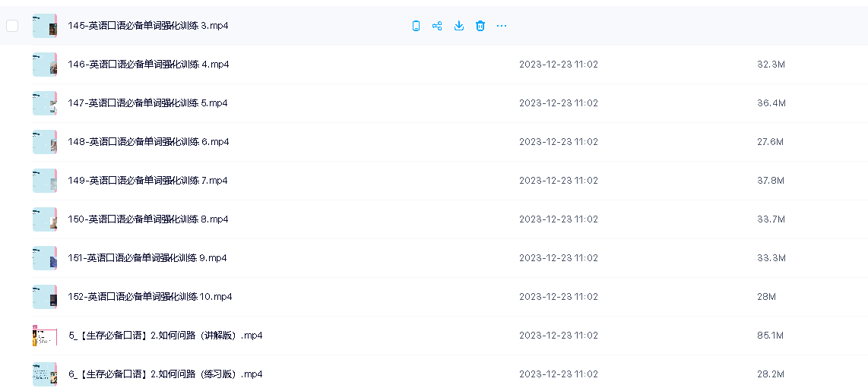Click the video icon of file 148
Viewport: 868px width, 391px height.
coord(45,142)
